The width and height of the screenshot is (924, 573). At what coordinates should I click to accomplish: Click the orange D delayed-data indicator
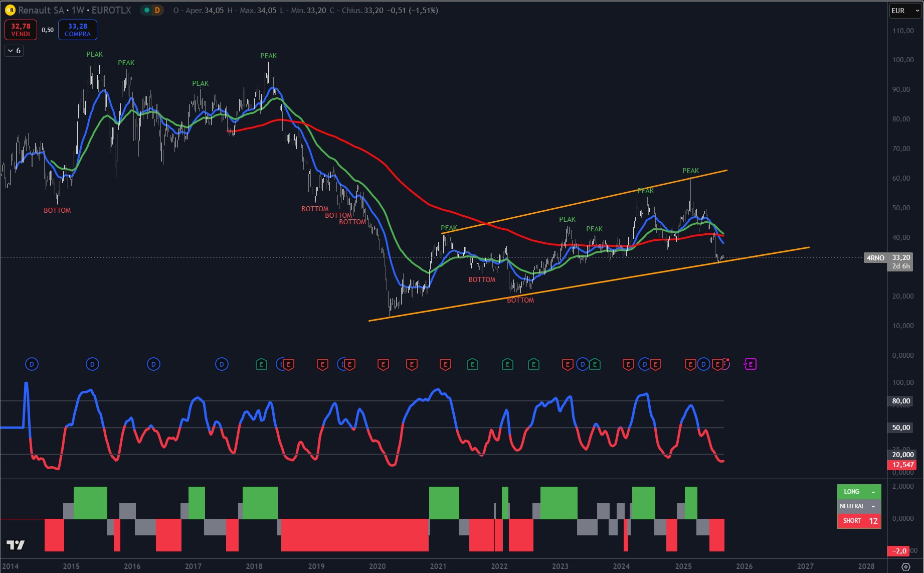[157, 10]
